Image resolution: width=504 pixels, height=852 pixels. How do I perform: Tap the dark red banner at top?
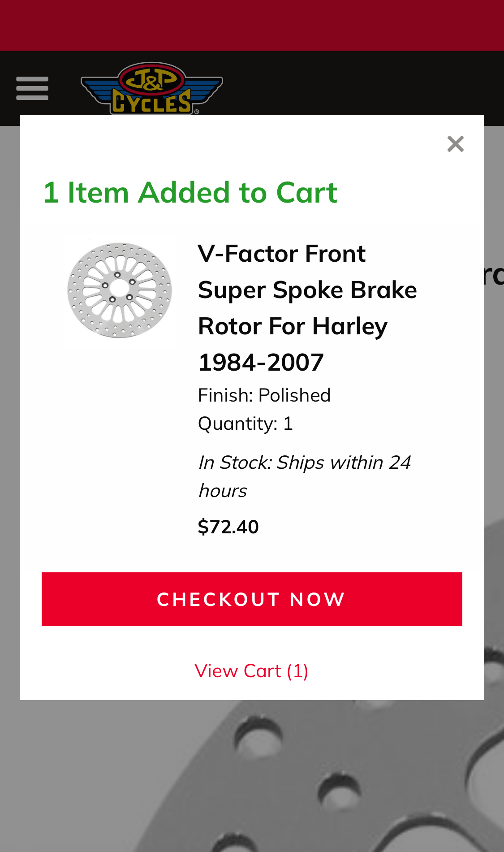point(252,25)
